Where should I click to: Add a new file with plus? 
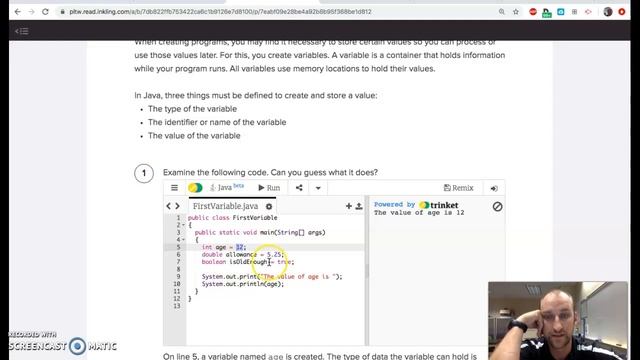[349, 206]
